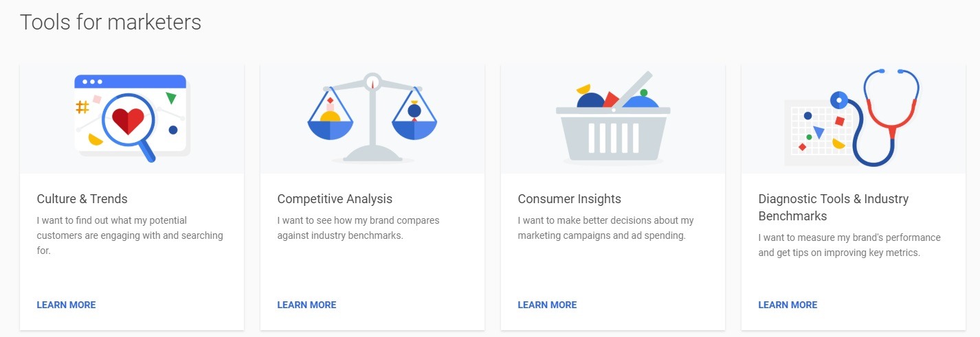Open Learn More under Culture & Trends
Screen dimensions: 980x337
[66, 305]
